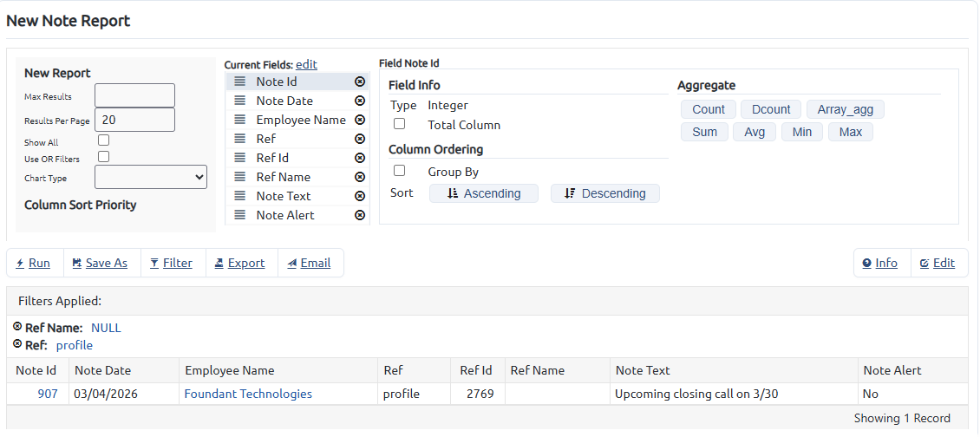Click the drag handle beside Ref Name
980x437 pixels.
(240, 177)
